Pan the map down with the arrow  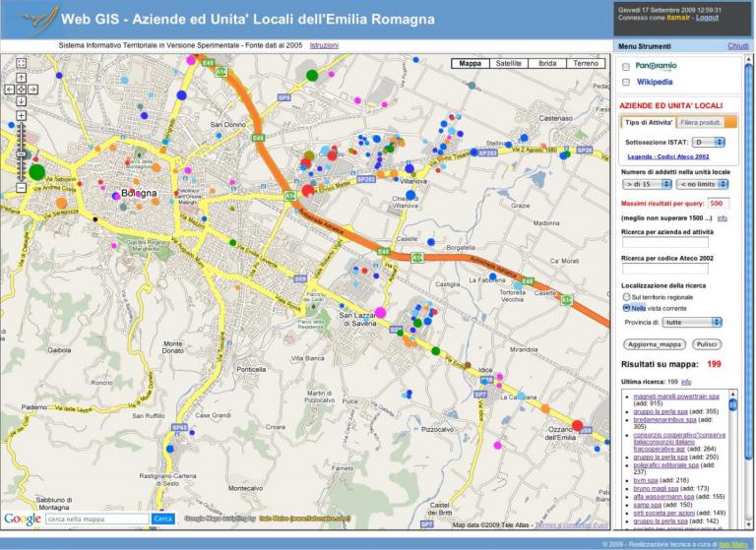coord(22,100)
